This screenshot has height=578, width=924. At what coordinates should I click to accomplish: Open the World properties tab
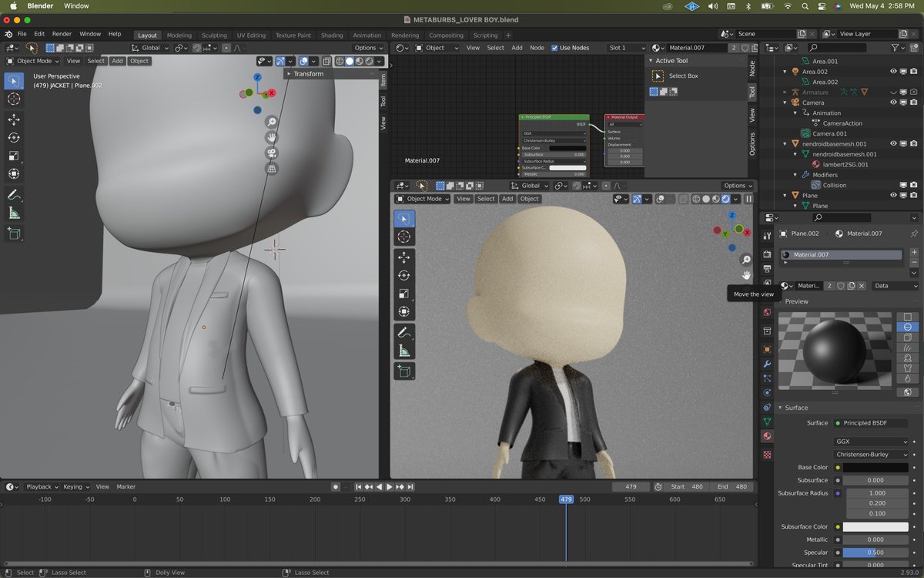click(x=766, y=312)
